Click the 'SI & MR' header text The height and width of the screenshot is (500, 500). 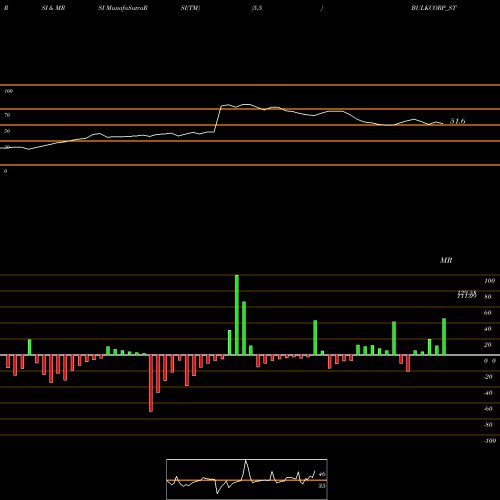pyautogui.click(x=53, y=8)
